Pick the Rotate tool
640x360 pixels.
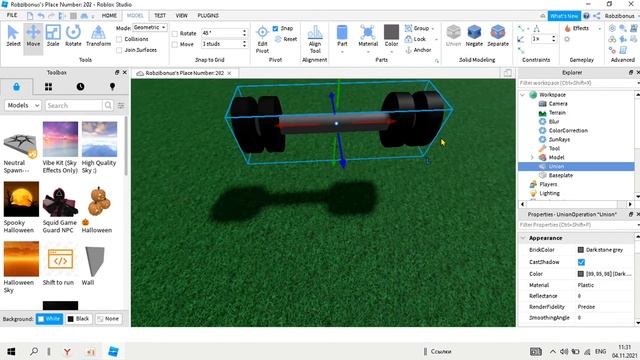73,36
